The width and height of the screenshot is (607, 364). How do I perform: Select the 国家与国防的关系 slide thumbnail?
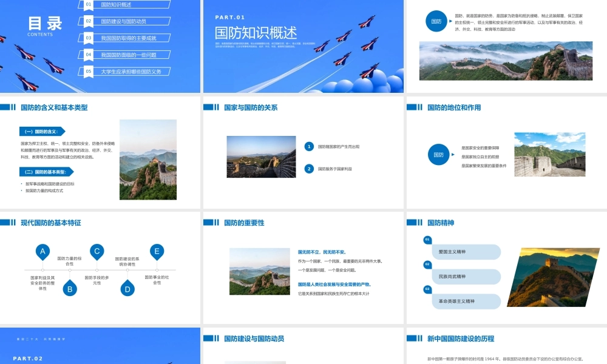click(x=303, y=152)
